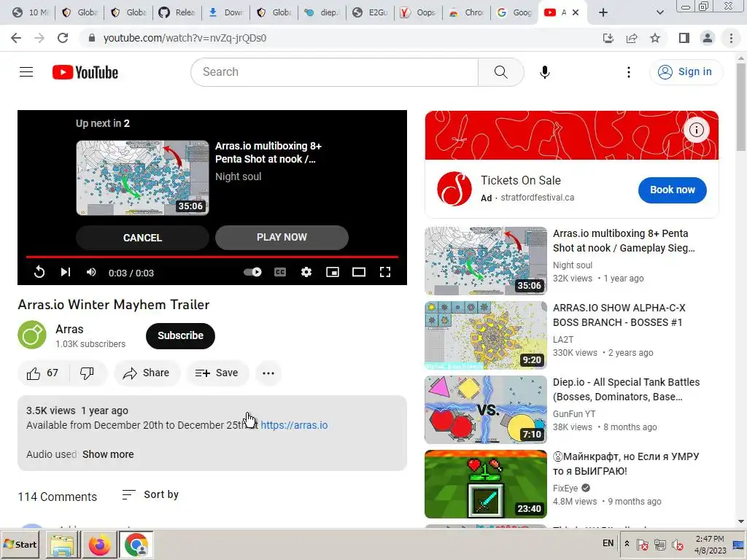Switch to the Oops tab
Screen dimensions: 747x560
[x=419, y=12]
